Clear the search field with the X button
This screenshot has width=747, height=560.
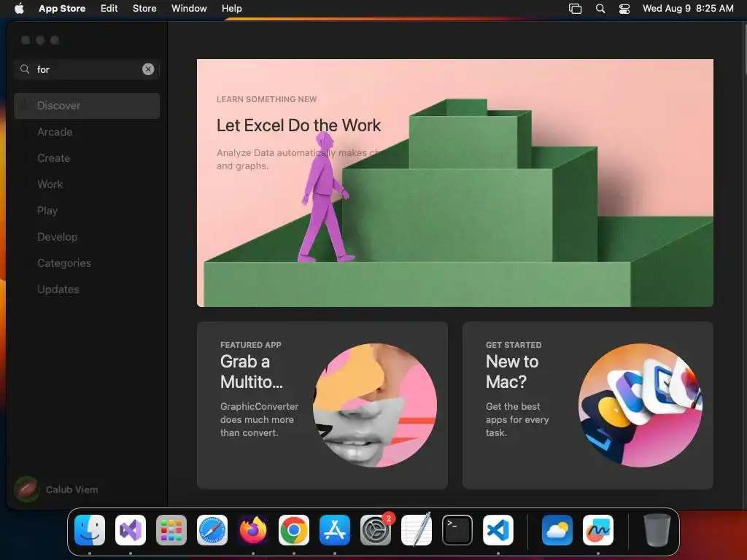coord(148,69)
